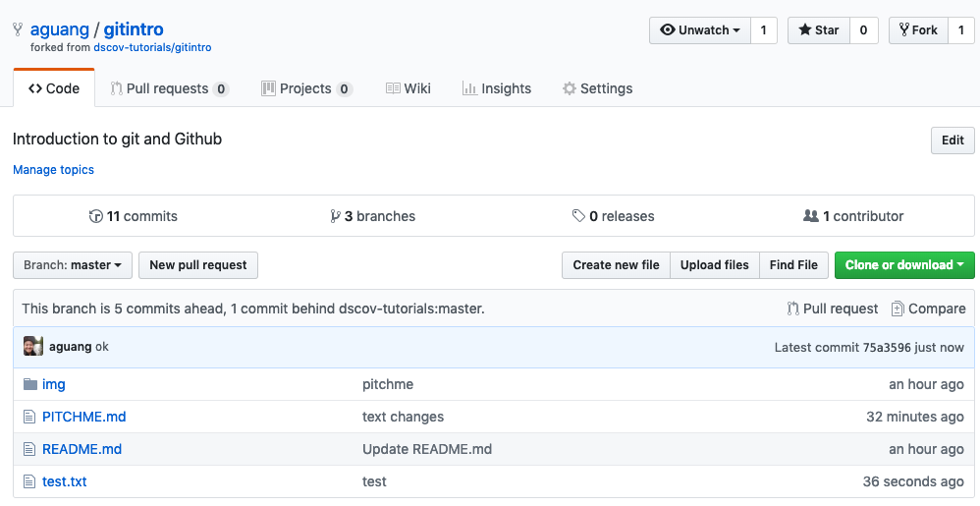Expand the Branch: master selector
The height and width of the screenshot is (506, 980).
(x=73, y=265)
